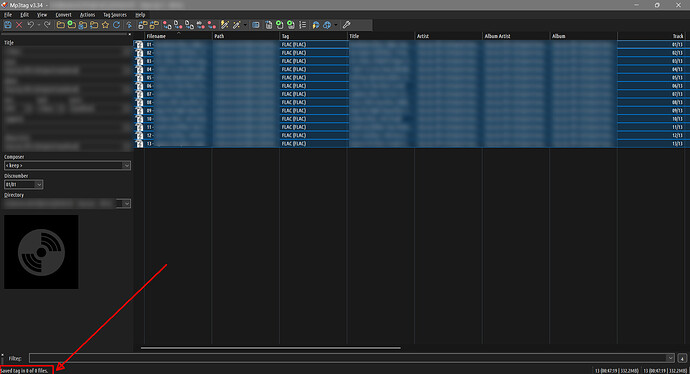Select the FLAC (FLAC) cell in row 01

(313, 44)
